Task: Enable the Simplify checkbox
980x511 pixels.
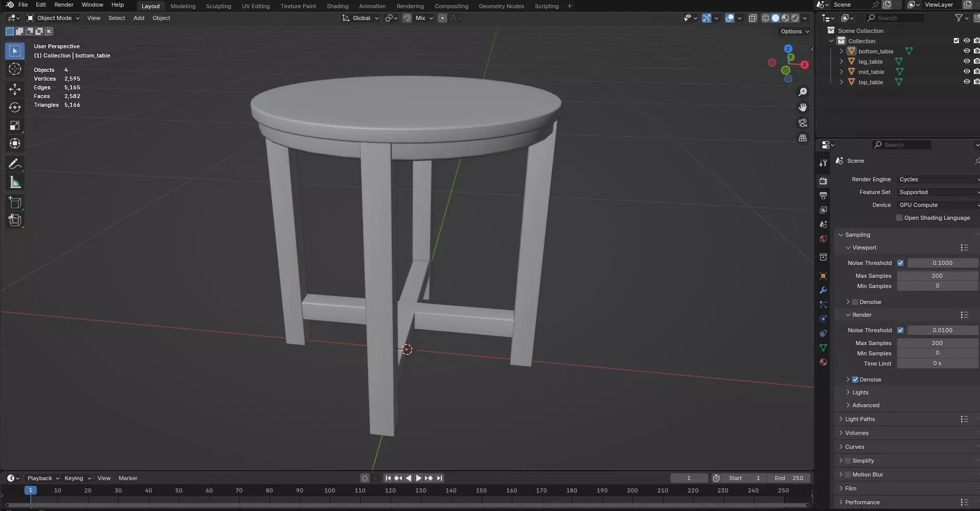Action: tap(848, 461)
